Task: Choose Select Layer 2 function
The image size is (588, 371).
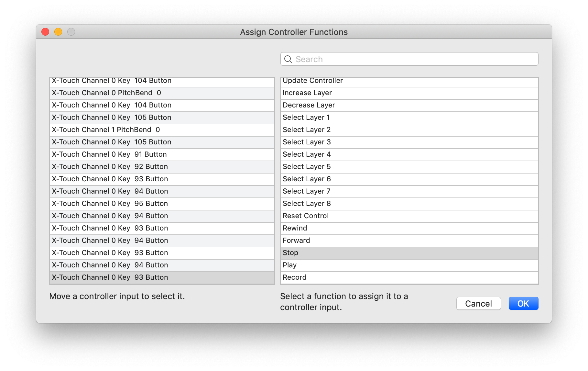Action: tap(409, 130)
